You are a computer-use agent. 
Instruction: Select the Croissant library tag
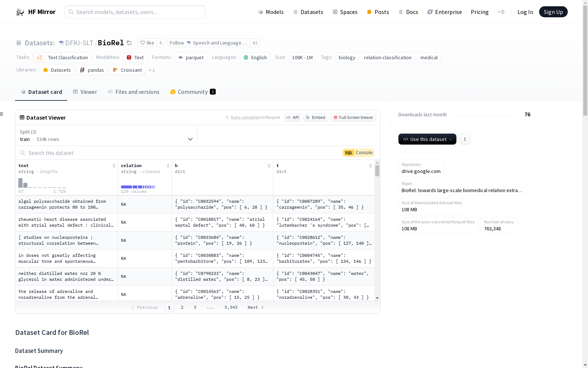point(128,70)
